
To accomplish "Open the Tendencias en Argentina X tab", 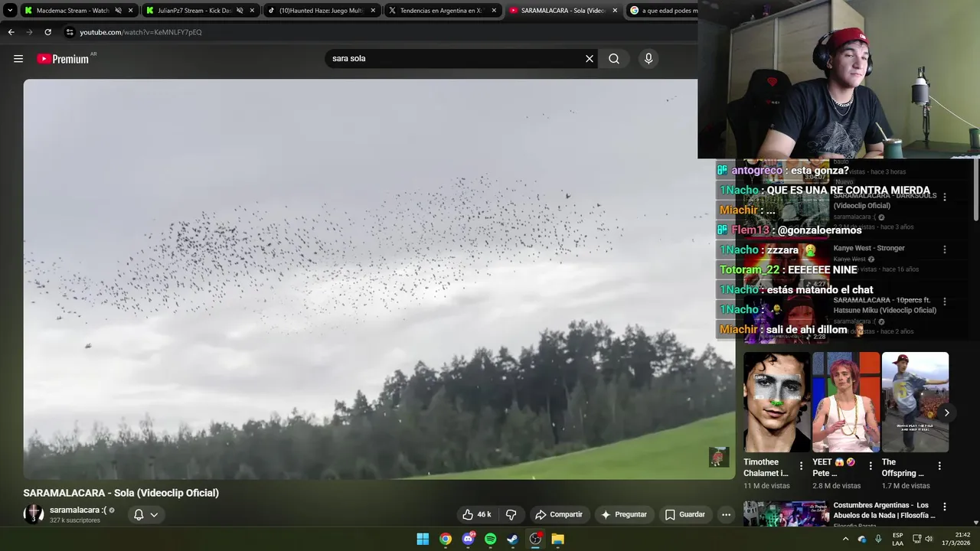I will click(x=443, y=11).
